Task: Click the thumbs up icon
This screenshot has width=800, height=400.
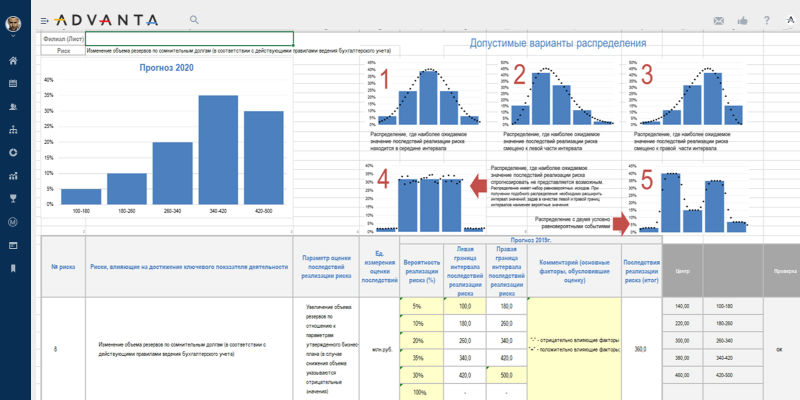Action: [x=742, y=20]
